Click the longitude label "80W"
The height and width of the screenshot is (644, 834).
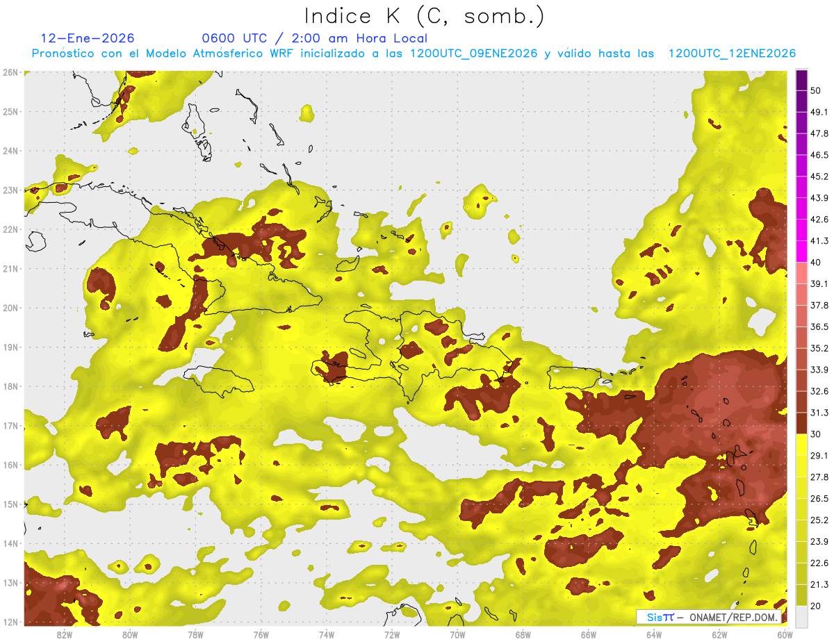pyautogui.click(x=130, y=635)
